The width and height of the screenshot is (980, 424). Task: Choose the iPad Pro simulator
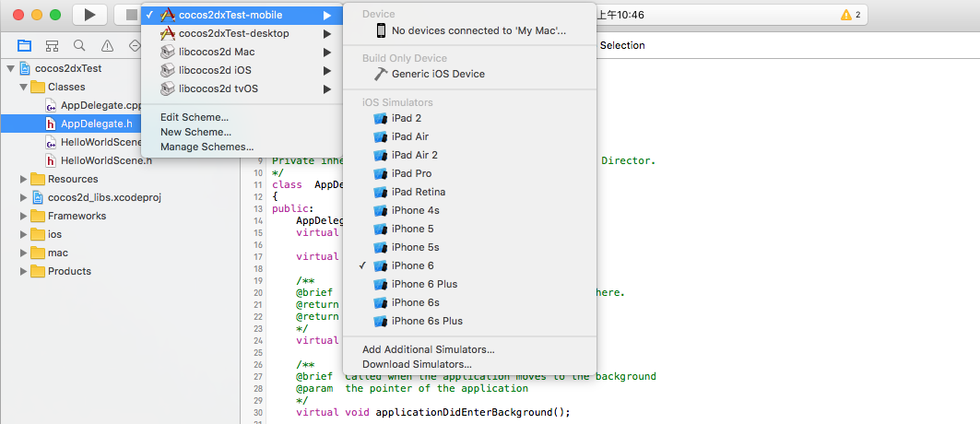coord(469,173)
